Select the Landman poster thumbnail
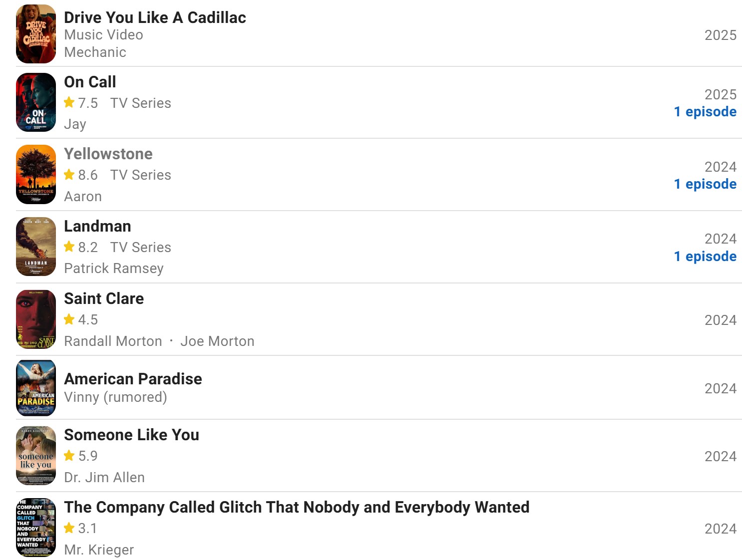742x560 pixels. (36, 247)
